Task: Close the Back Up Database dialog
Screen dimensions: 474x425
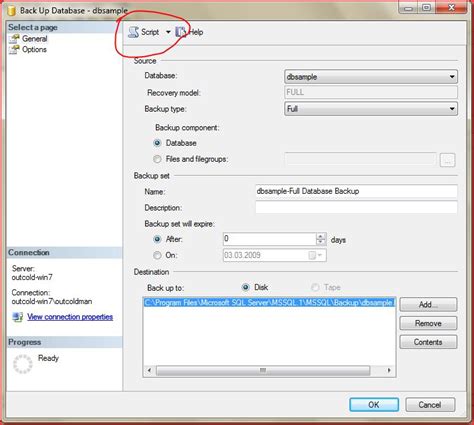Action: pos(451,7)
